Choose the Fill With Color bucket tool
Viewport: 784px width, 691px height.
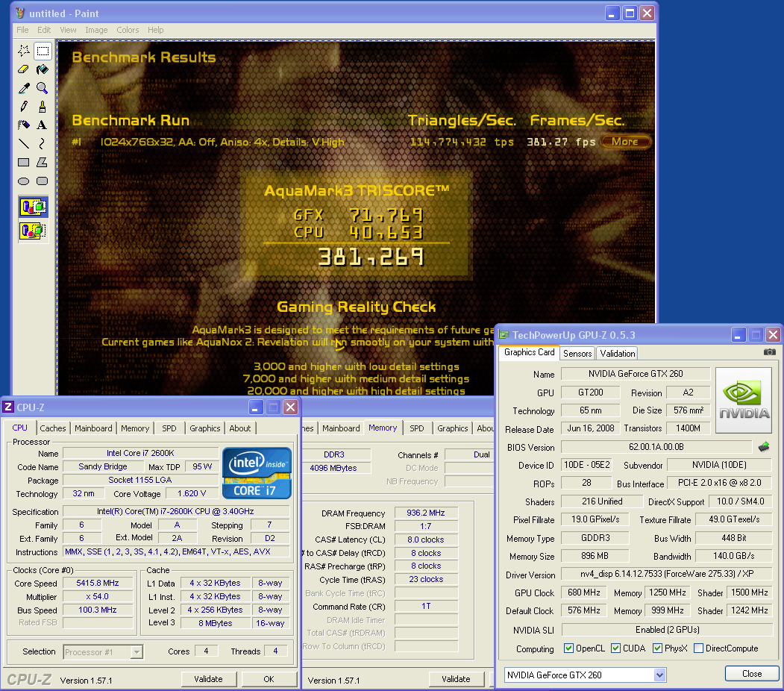(43, 69)
